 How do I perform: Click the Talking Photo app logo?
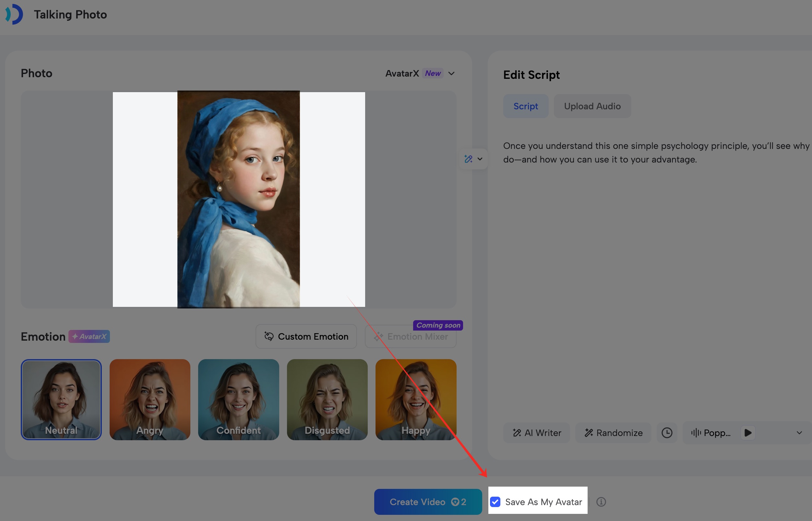(14, 14)
